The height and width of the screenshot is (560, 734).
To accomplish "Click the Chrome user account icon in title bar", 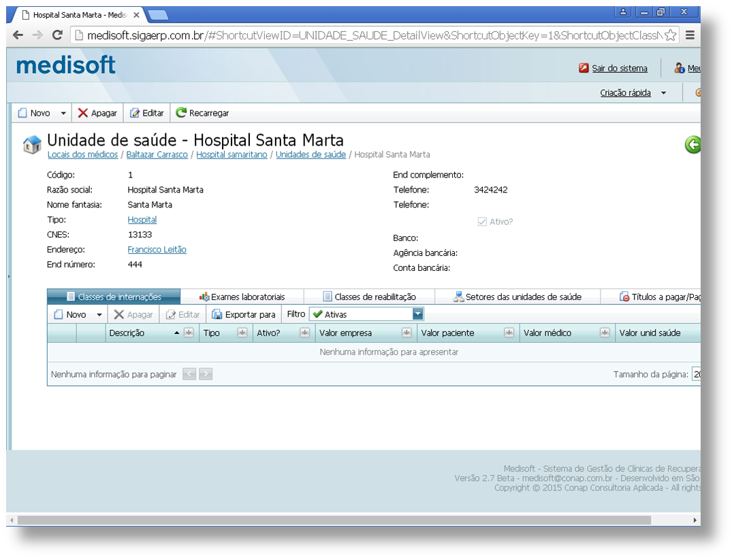I will point(623,12).
